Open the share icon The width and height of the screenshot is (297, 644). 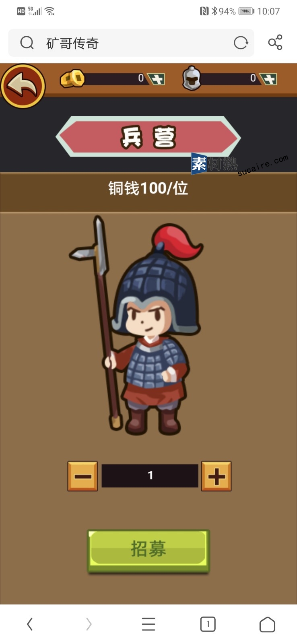(275, 42)
